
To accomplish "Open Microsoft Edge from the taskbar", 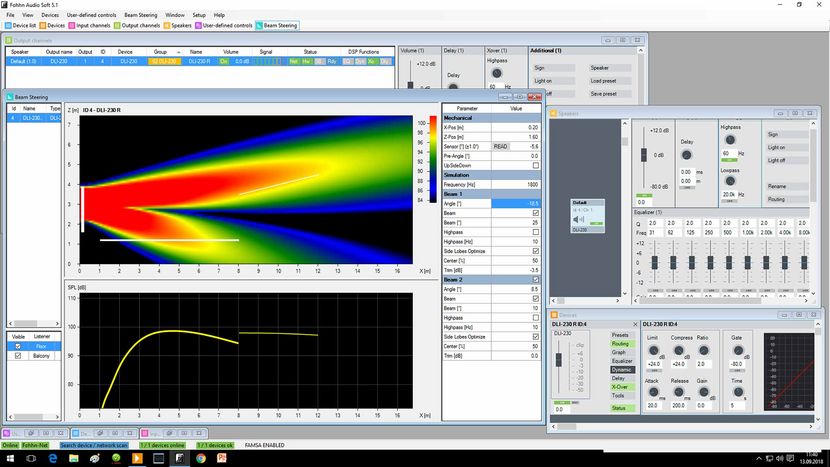I will [x=52, y=459].
